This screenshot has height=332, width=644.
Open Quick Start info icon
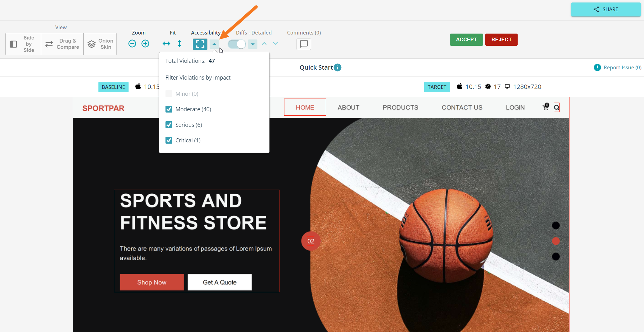point(338,67)
